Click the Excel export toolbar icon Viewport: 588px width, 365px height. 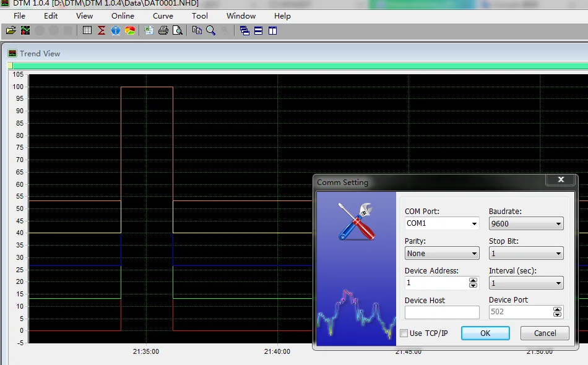pos(149,30)
